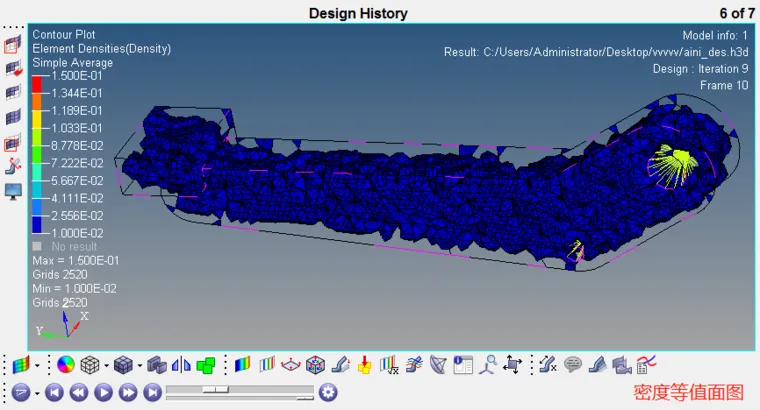Click the yellow legend color swatch
760x410 pixels.
click(x=36, y=119)
